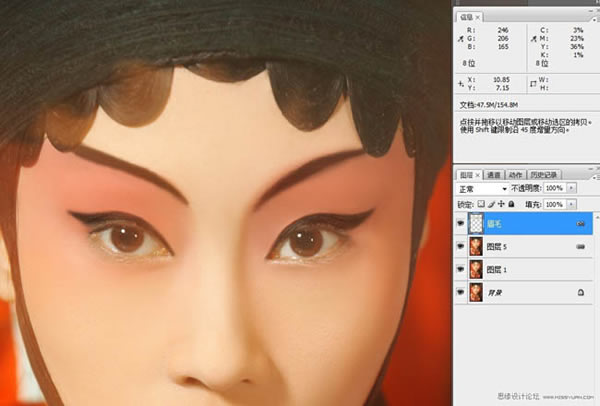600x406 pixels.
Task: Click the R value 246 in Info panel
Action: click(x=503, y=30)
